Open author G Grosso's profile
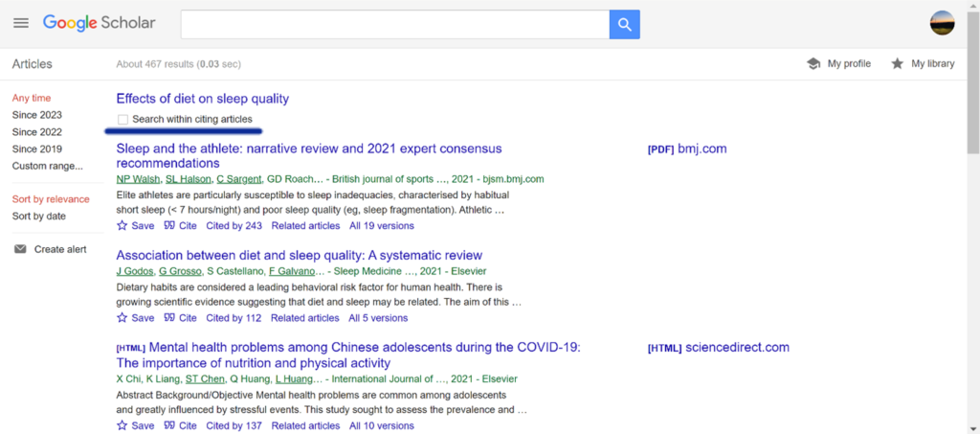 pyautogui.click(x=180, y=271)
